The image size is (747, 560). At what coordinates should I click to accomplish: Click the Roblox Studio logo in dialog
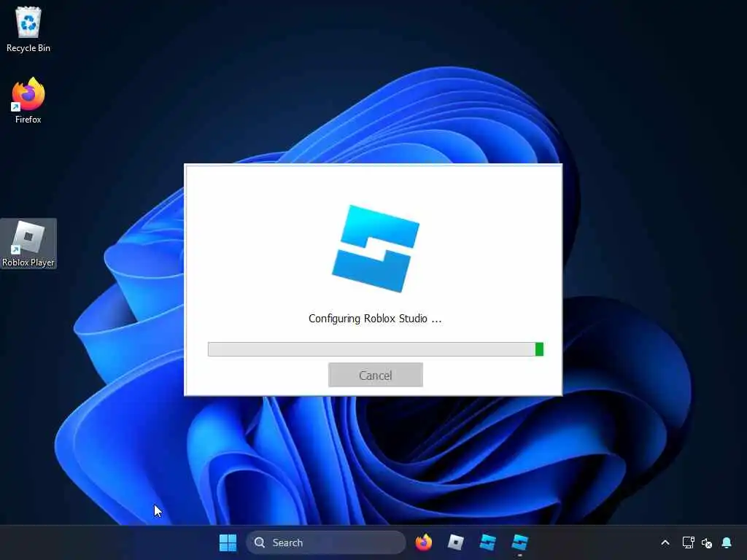click(x=376, y=249)
